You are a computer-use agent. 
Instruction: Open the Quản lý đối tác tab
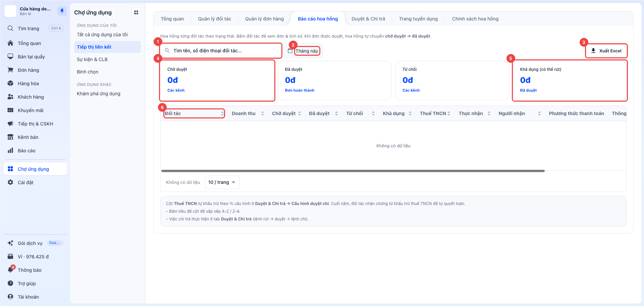[x=215, y=19]
